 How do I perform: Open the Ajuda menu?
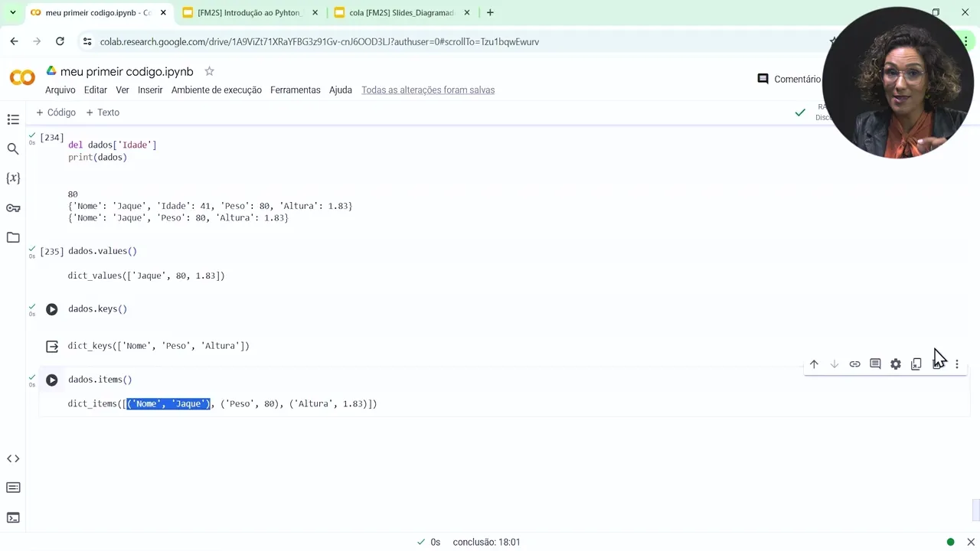[x=341, y=90]
